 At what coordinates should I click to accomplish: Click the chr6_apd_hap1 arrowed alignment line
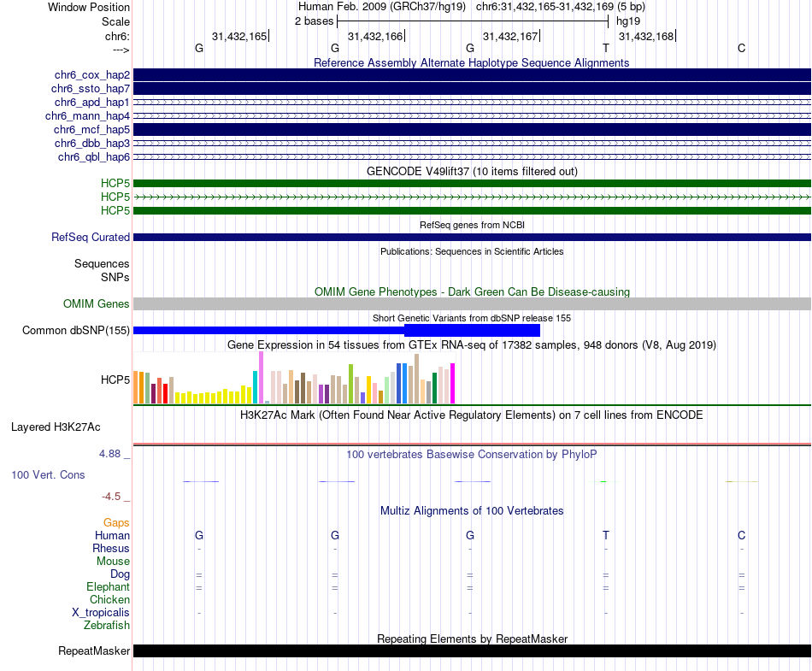[472, 102]
